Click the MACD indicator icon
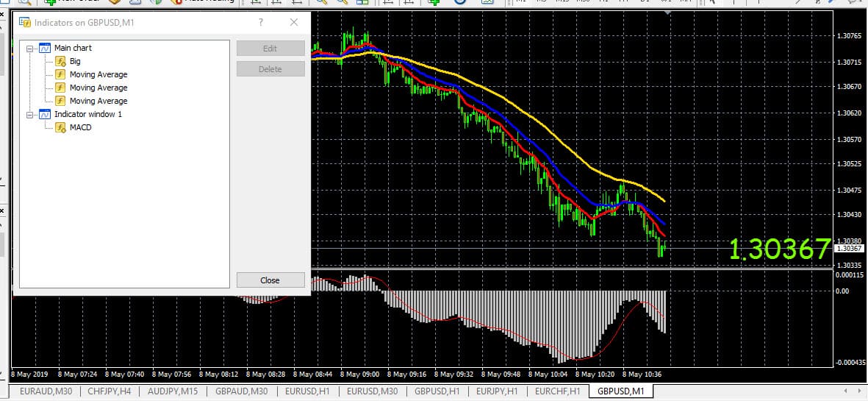The width and height of the screenshot is (868, 401). [x=61, y=127]
